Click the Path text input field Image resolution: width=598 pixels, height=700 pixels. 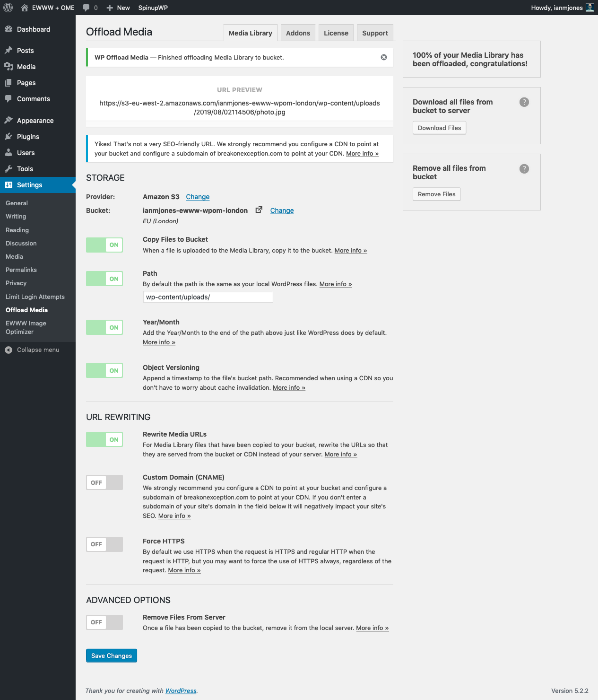[208, 297]
